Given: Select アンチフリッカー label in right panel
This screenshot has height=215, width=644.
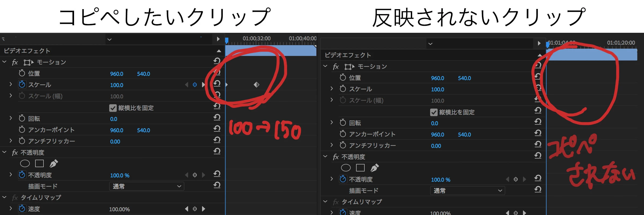Looking at the screenshot, I should (372, 145).
